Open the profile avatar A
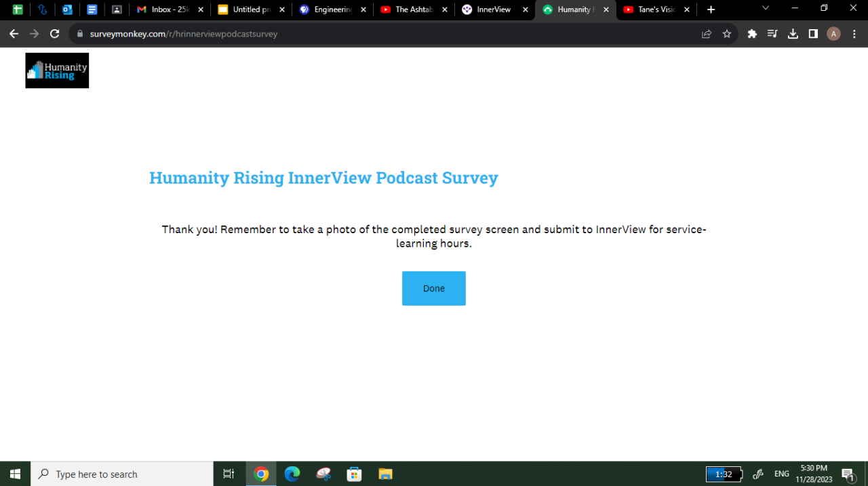 coord(833,34)
